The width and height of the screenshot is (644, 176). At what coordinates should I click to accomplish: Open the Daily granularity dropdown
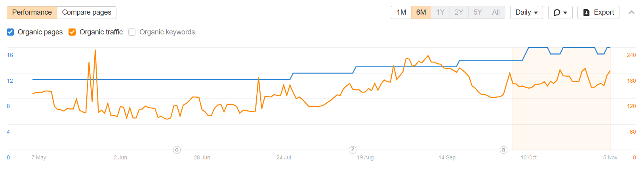pyautogui.click(x=526, y=12)
